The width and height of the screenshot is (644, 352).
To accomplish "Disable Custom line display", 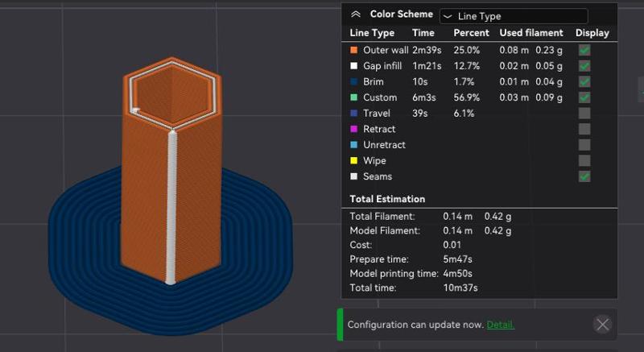I will coord(584,97).
